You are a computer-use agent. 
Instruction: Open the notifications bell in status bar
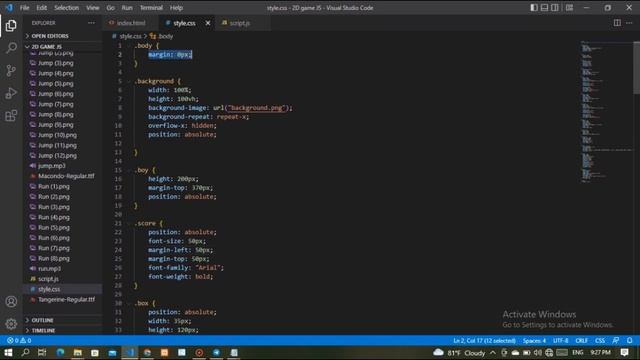tap(629, 340)
